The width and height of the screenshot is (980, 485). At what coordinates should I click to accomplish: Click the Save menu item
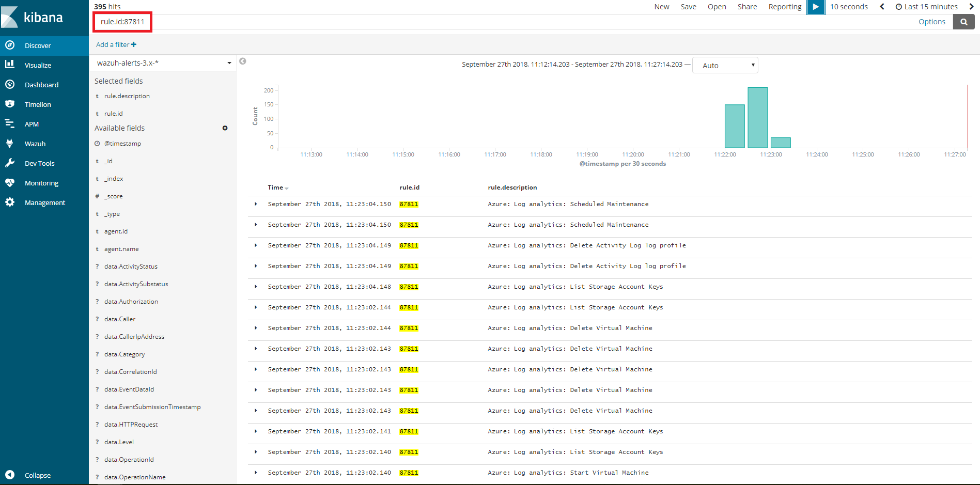(688, 7)
